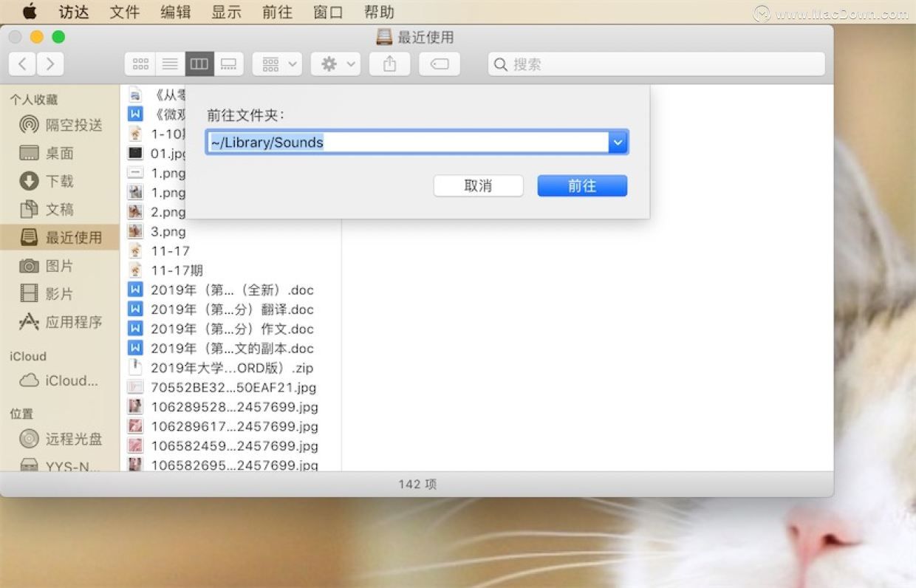Click the edit tags toolbar button

[440, 64]
